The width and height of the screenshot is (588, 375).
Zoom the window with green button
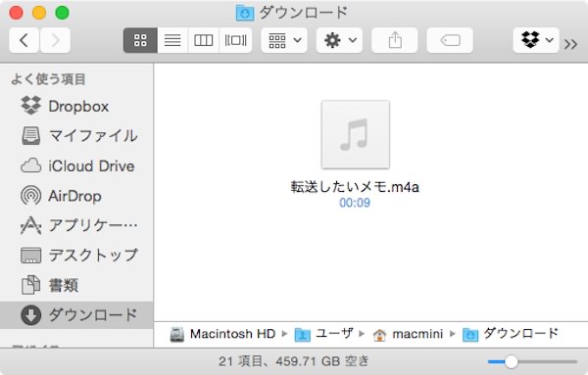(62, 13)
